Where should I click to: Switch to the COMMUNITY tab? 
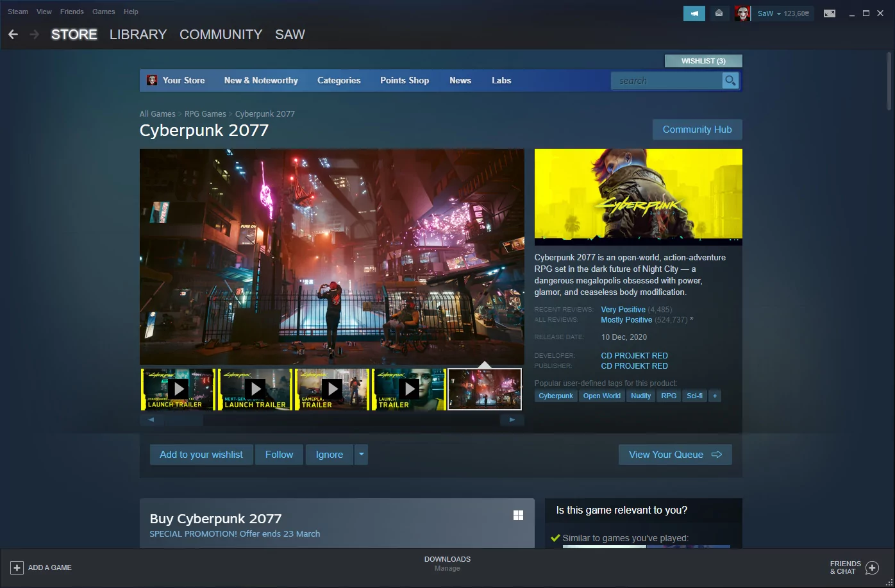pos(221,35)
